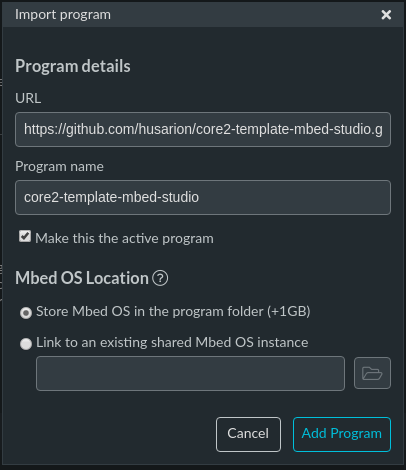Screen dimensions: 406x470
Task: Select Link to an existing shared instance radio
Action: (26, 344)
